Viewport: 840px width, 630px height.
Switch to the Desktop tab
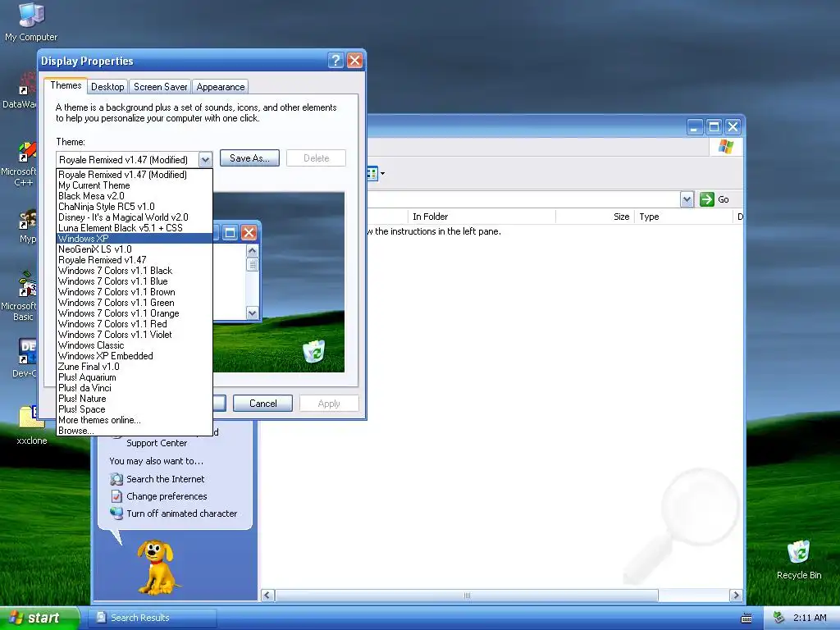tap(107, 87)
